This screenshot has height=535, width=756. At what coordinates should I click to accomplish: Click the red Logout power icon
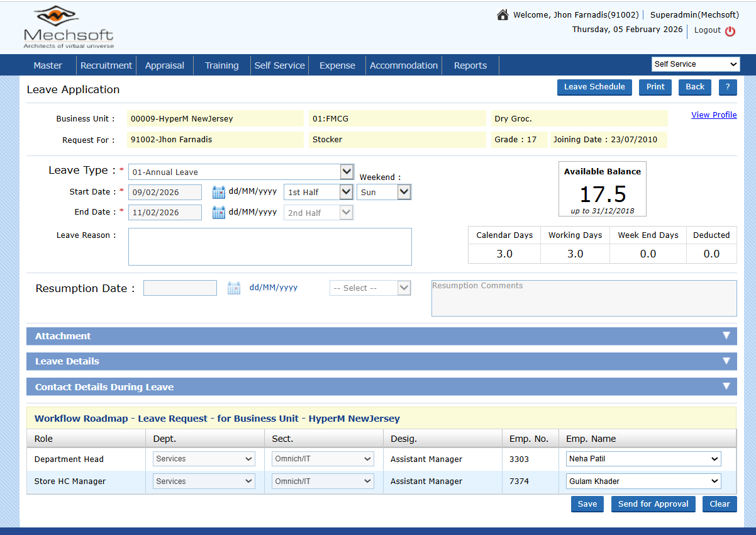tap(730, 31)
